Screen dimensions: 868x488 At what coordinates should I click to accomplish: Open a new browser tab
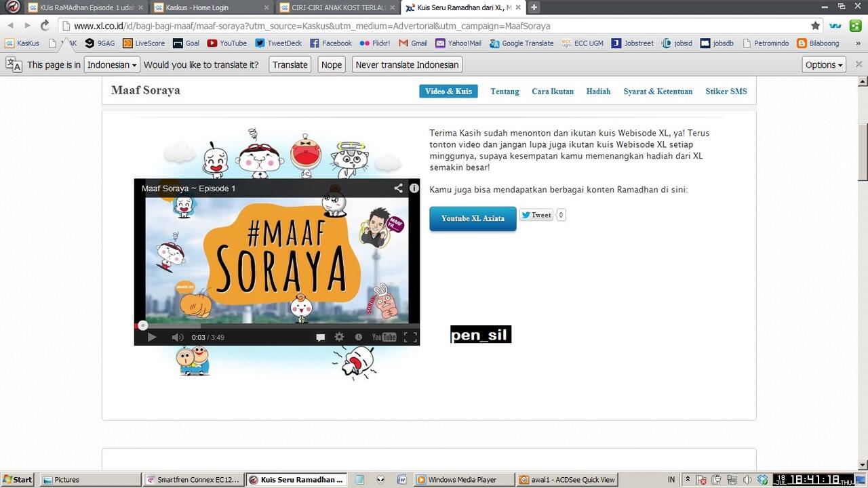click(534, 7)
